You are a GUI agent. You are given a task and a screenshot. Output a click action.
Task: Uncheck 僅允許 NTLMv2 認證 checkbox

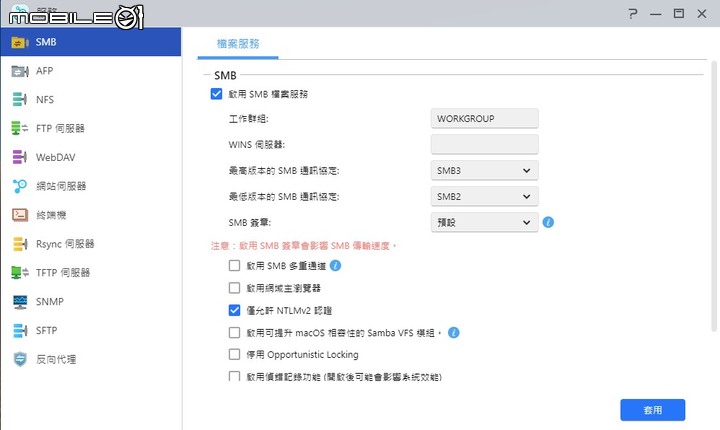click(x=234, y=310)
